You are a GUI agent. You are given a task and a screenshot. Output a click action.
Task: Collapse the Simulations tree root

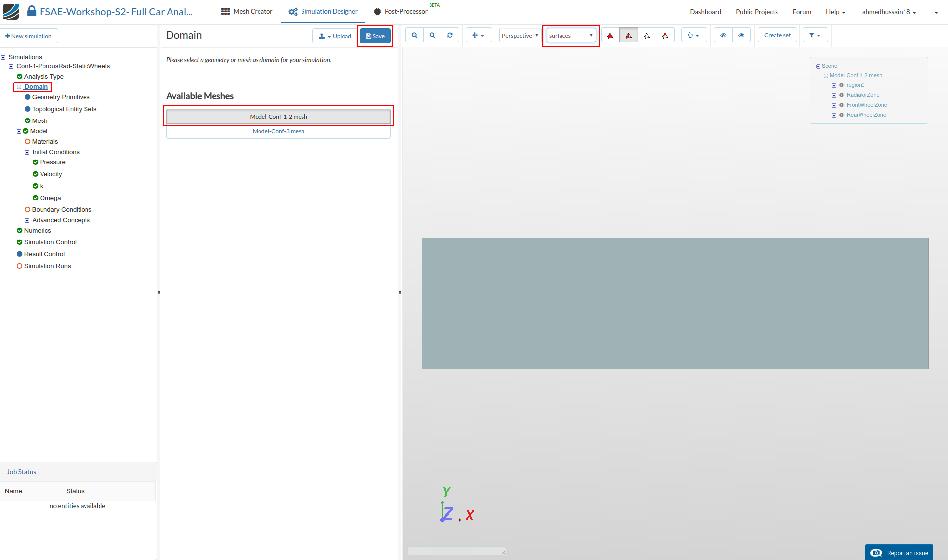click(x=3, y=57)
